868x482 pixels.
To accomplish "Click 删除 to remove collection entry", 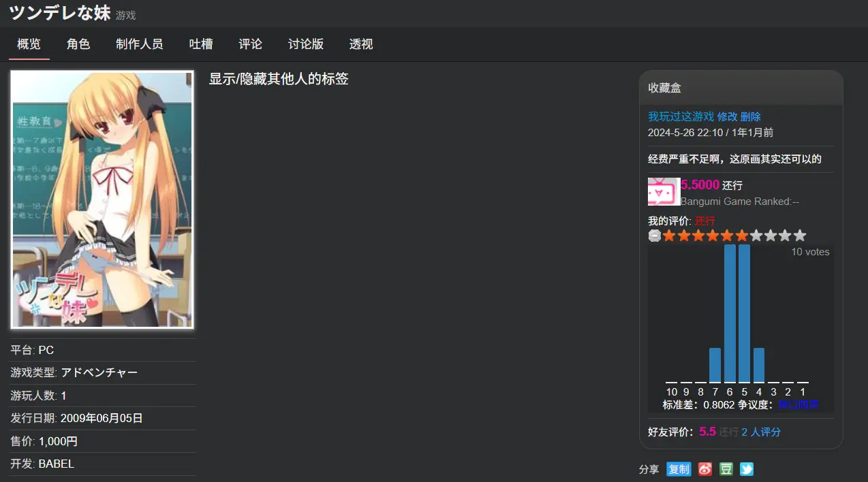I will pyautogui.click(x=750, y=116).
